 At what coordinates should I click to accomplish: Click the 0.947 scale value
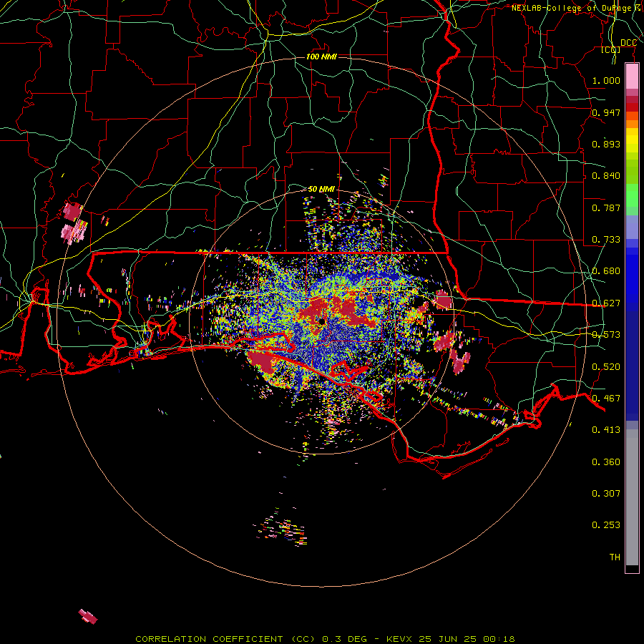606,112
